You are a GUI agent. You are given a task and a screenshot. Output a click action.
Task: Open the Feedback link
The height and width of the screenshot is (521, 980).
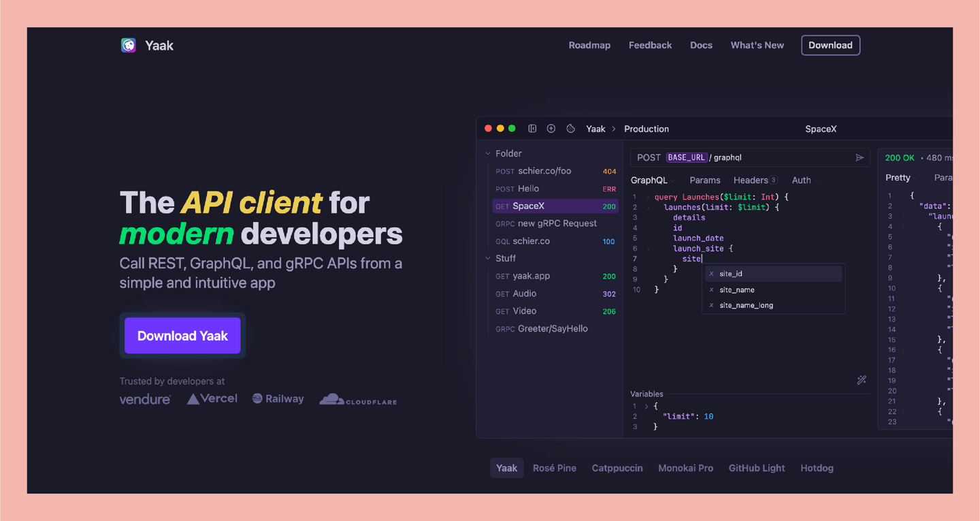tap(651, 46)
